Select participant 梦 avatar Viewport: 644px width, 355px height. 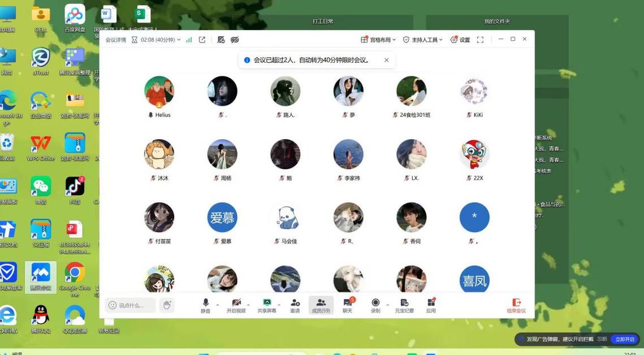348,91
